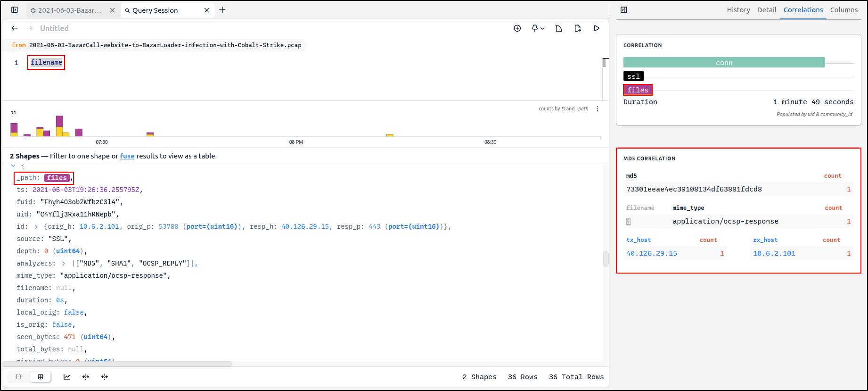Toggle histogram chart icon in bottom bar

[x=67, y=377]
